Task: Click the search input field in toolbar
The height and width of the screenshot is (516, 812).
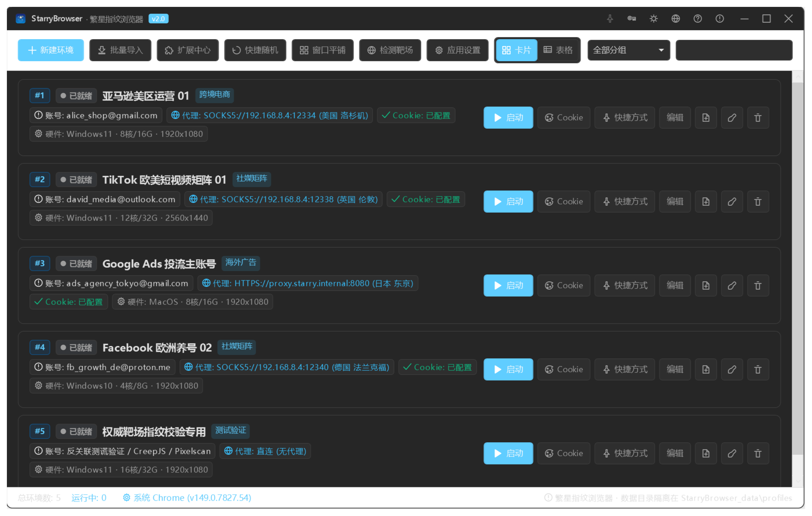Action: pyautogui.click(x=734, y=50)
